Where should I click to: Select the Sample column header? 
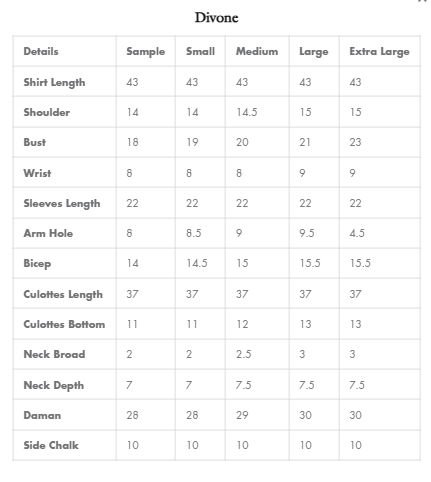(x=146, y=52)
